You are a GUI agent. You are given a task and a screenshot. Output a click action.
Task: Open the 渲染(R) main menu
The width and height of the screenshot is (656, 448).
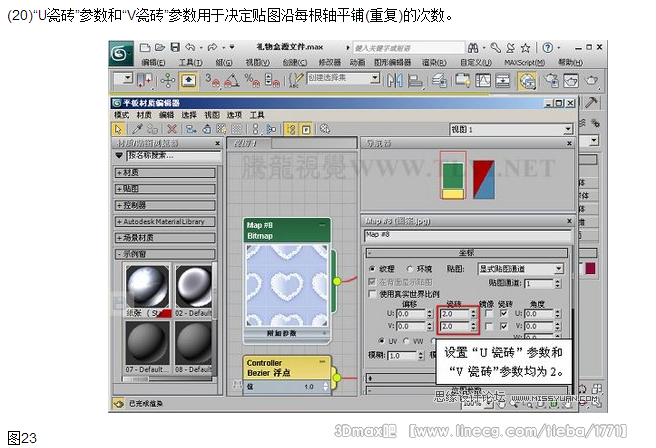tap(434, 62)
